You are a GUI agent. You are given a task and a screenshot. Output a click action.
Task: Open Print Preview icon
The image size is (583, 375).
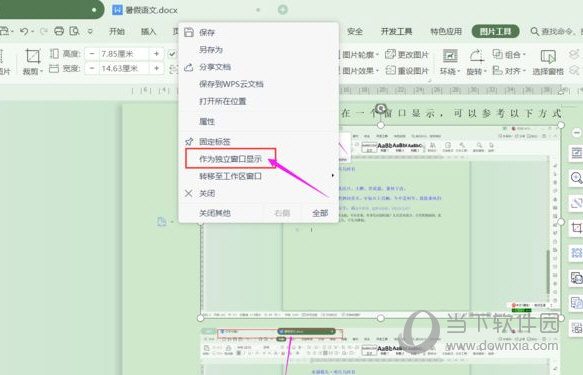click(74, 31)
